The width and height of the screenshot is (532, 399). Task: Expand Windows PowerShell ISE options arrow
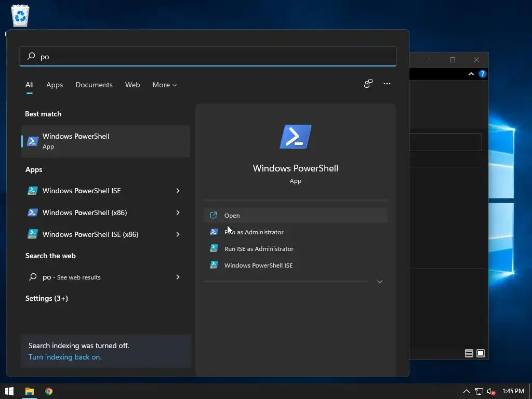178,191
